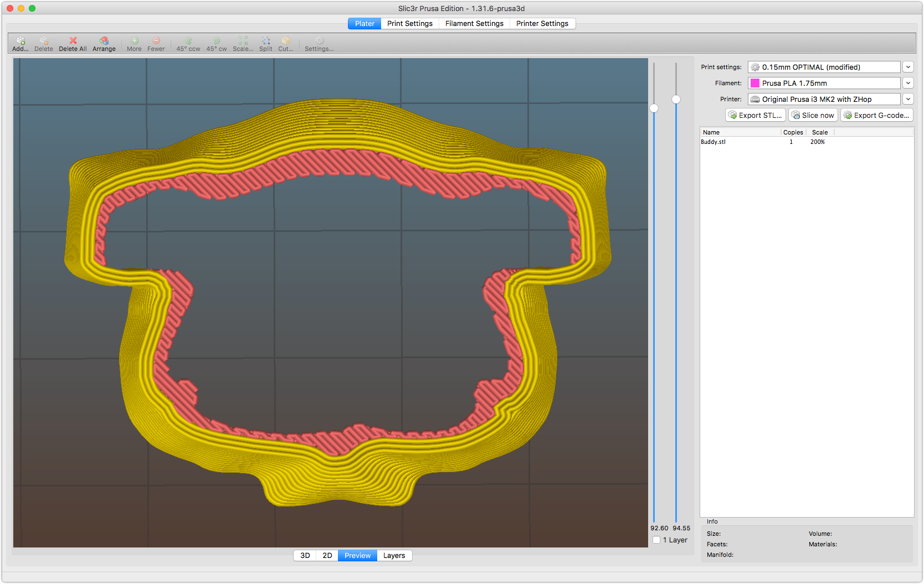
Task: Click the Export G-code button
Action: click(876, 115)
